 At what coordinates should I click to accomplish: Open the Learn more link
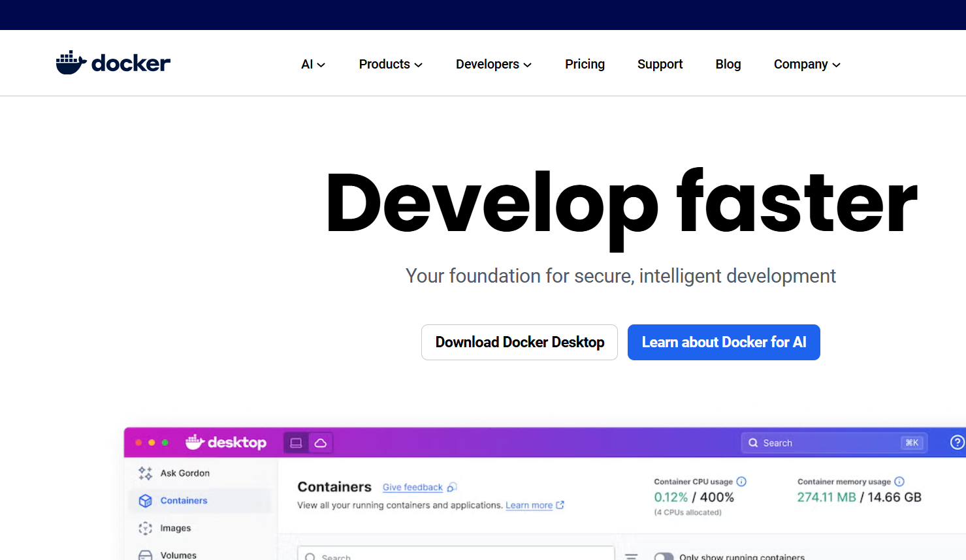(529, 505)
